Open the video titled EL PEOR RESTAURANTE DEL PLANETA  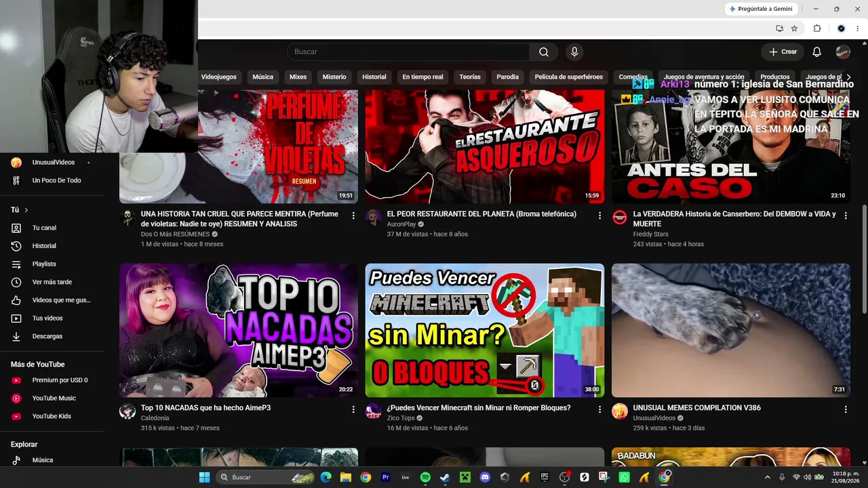pyautogui.click(x=481, y=214)
